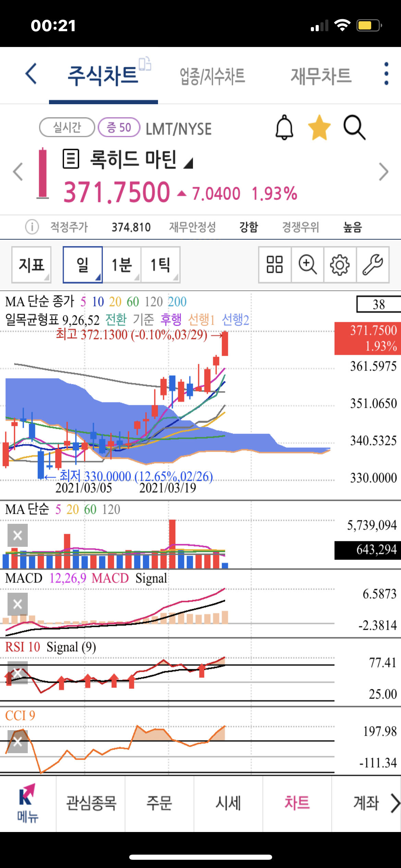The height and width of the screenshot is (868, 401).
Task: Open 관심종목 in bottom navigation
Action: pos(91,803)
